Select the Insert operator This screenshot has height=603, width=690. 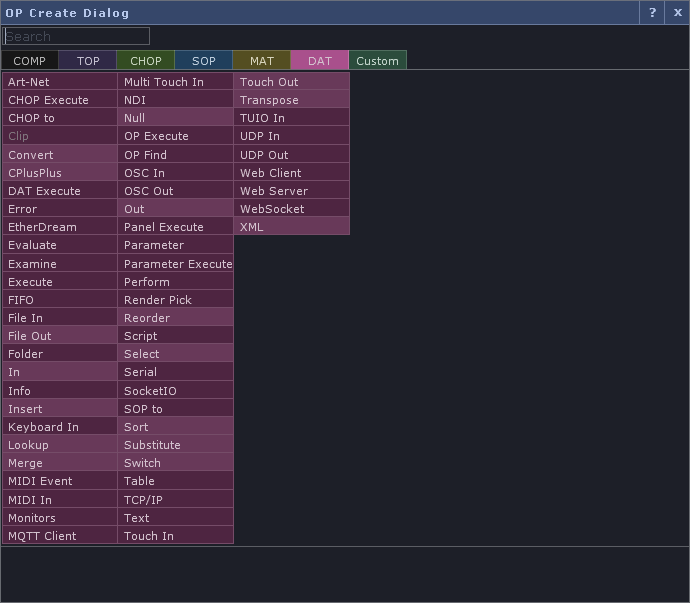[60, 409]
